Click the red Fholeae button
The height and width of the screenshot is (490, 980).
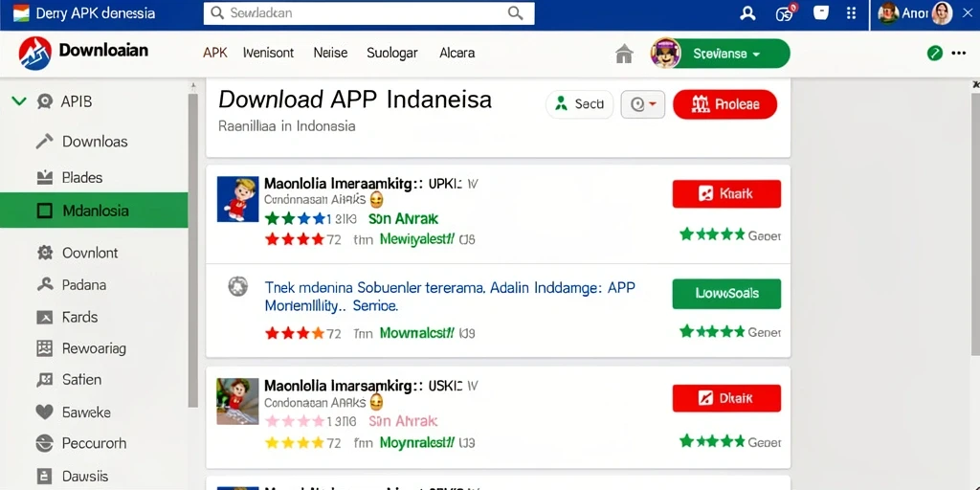tap(725, 104)
